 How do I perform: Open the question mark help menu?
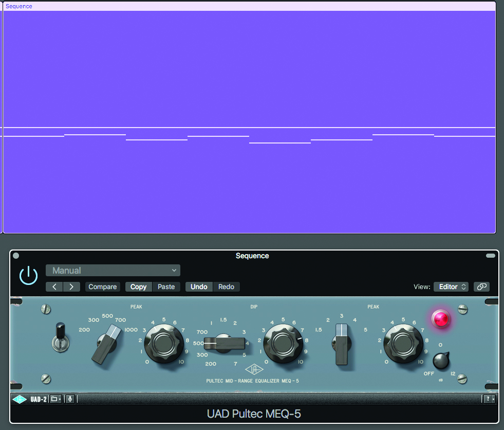(490, 400)
